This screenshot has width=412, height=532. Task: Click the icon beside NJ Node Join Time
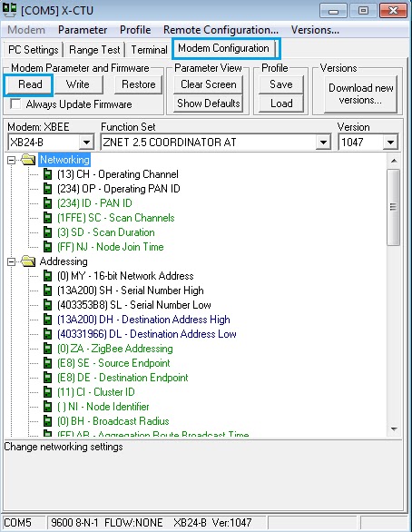48,247
